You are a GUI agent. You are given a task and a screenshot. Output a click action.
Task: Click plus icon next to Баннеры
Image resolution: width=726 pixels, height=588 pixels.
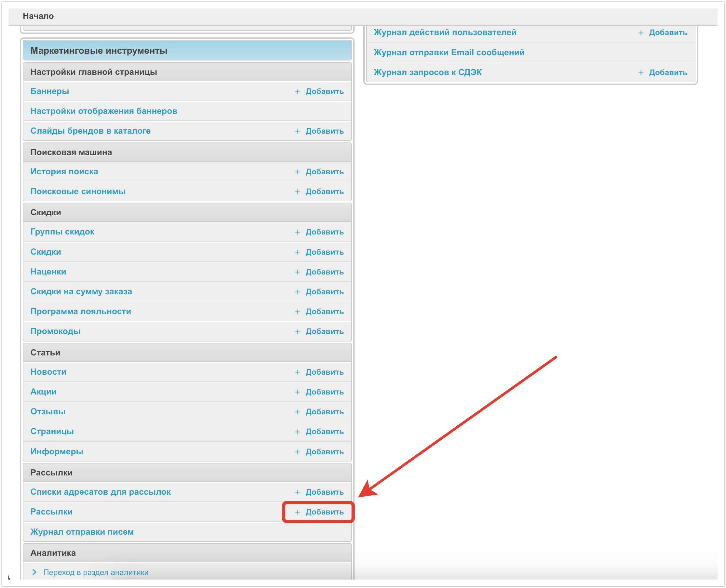297,91
